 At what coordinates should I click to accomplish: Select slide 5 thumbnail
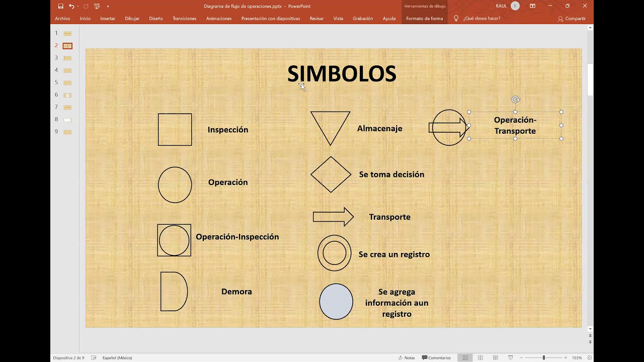(67, 83)
